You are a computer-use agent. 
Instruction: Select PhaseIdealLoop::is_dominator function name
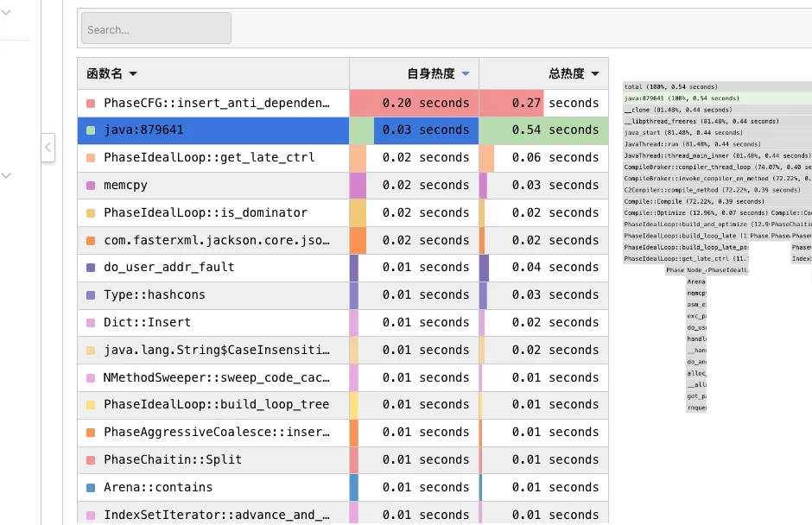[x=206, y=212]
